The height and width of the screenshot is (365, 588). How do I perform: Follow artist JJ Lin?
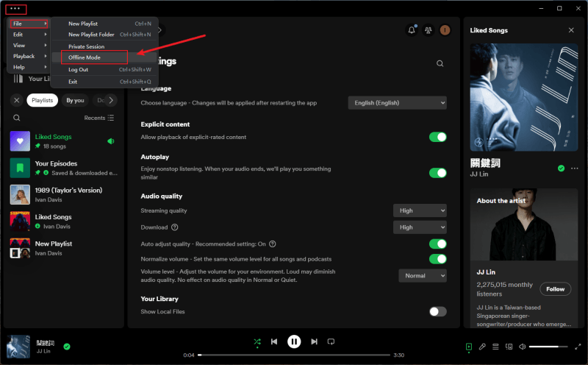(556, 289)
